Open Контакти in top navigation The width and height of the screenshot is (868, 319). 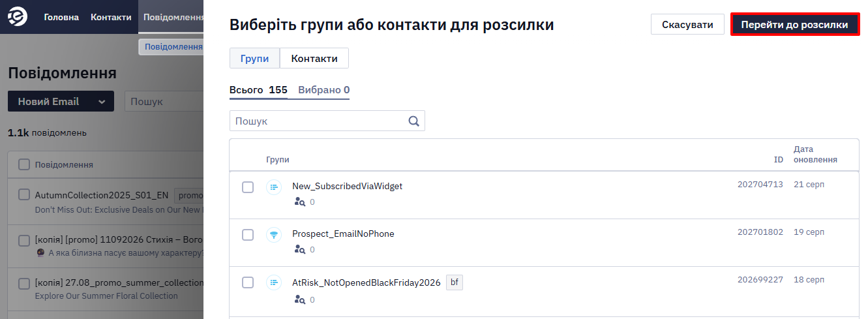coord(111,17)
